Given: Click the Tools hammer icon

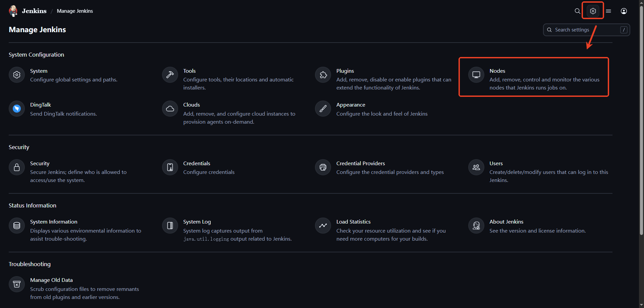Looking at the screenshot, I should [170, 75].
